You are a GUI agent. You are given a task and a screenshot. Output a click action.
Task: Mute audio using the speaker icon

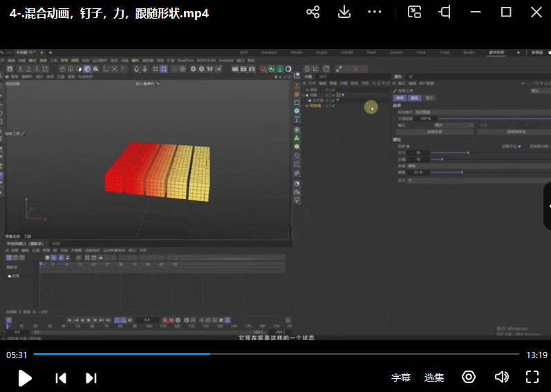502,377
